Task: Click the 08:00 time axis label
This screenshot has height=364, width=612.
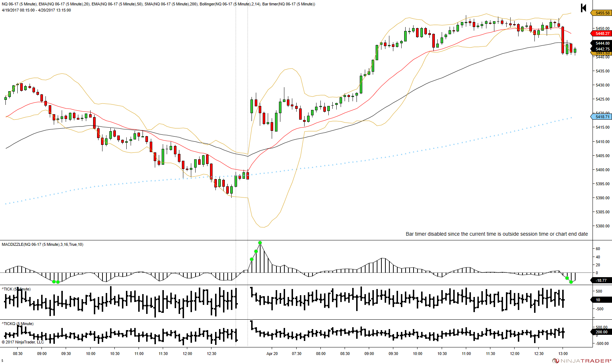Action: [321, 354]
